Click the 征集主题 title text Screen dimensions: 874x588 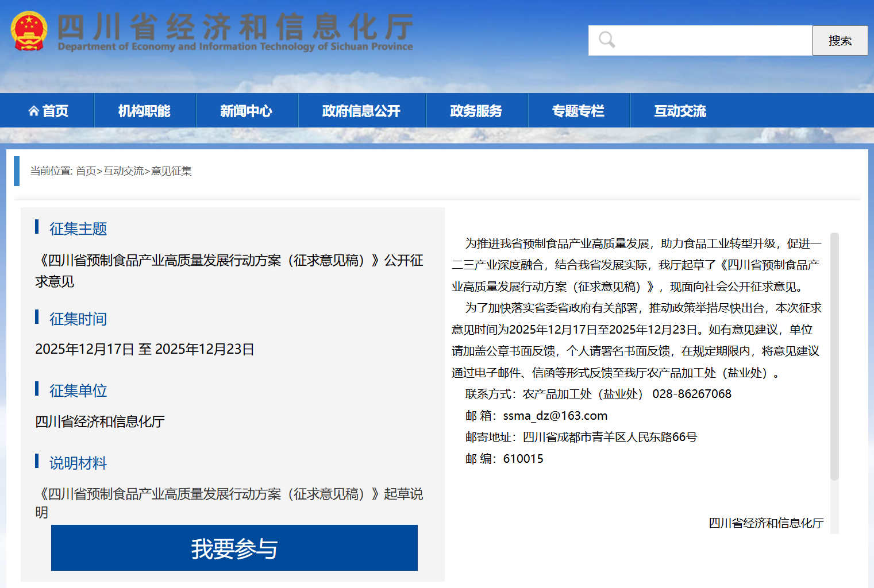[78, 229]
